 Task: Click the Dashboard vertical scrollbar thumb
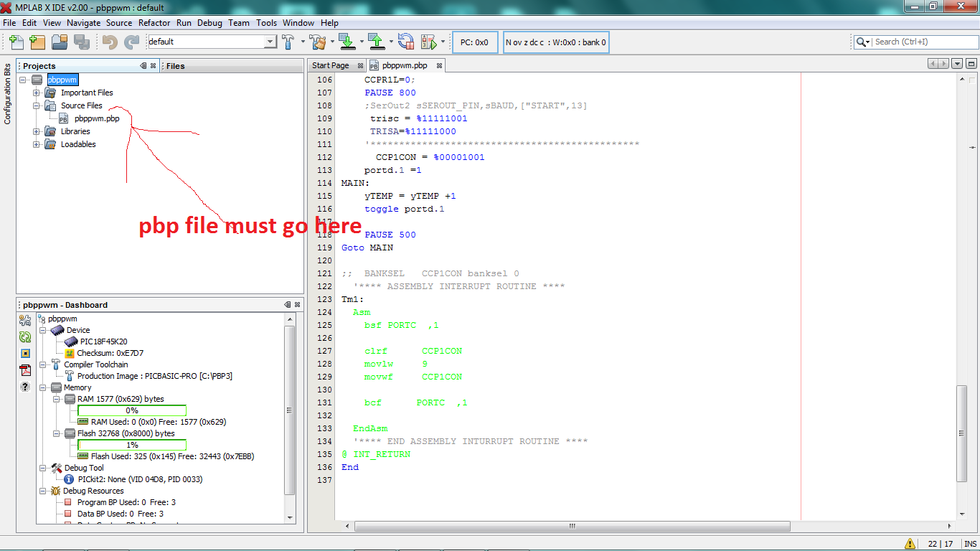coord(290,410)
